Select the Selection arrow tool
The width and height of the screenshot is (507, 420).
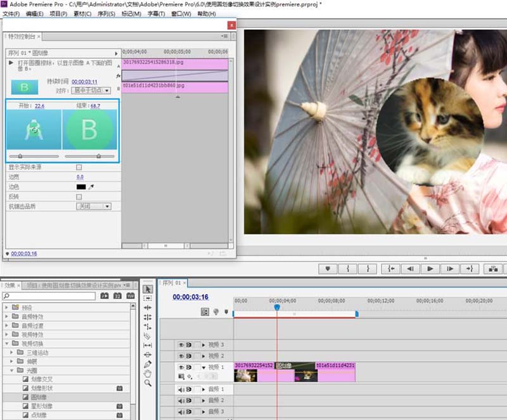148,289
